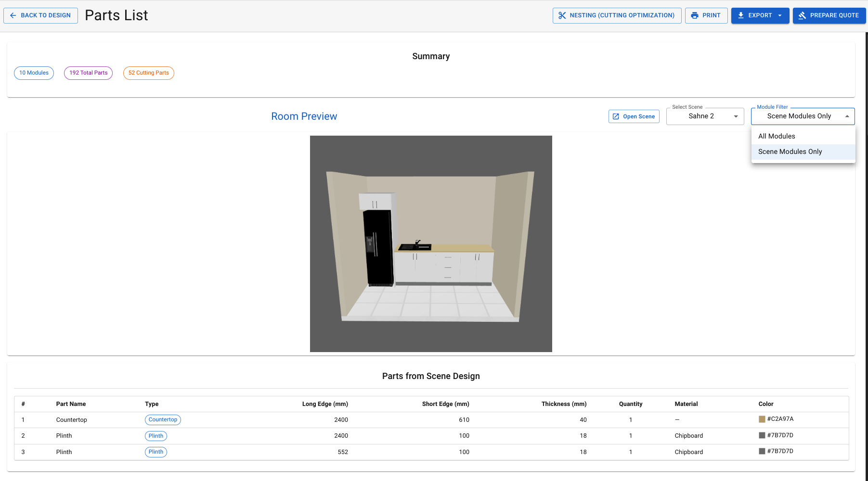Open the Export dropdown arrow

(780, 15)
